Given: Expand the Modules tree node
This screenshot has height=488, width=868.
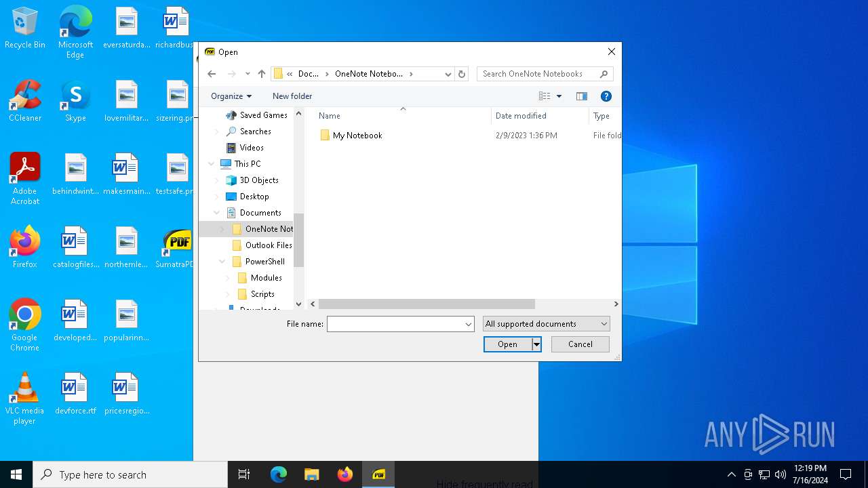Looking at the screenshot, I should [x=228, y=278].
